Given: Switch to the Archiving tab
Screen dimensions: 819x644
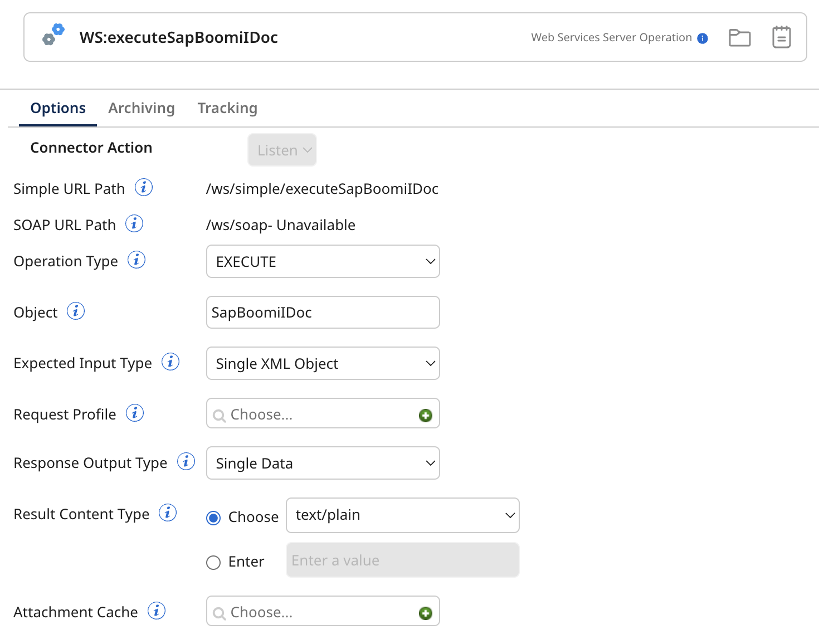Looking at the screenshot, I should click(141, 108).
